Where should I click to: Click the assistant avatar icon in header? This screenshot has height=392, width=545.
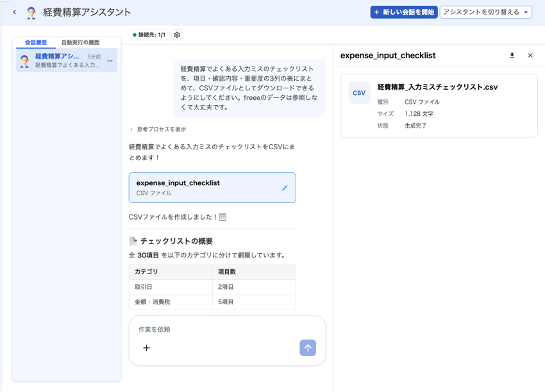point(31,13)
